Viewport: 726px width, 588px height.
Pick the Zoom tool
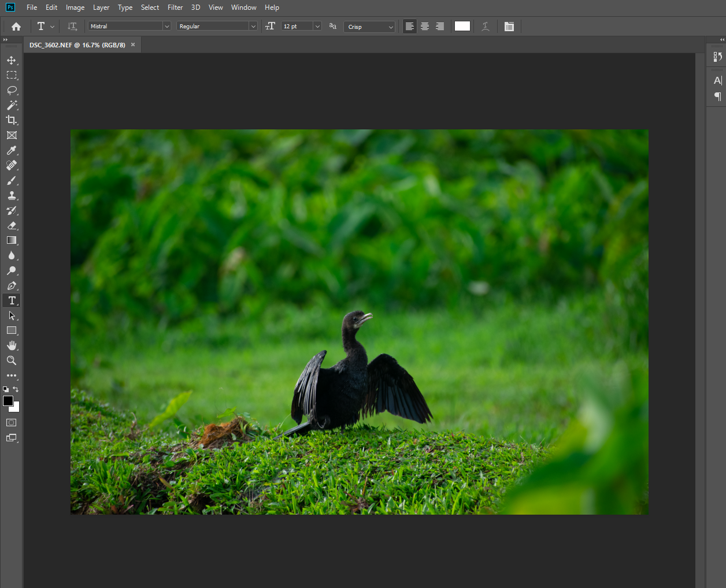pyautogui.click(x=12, y=360)
